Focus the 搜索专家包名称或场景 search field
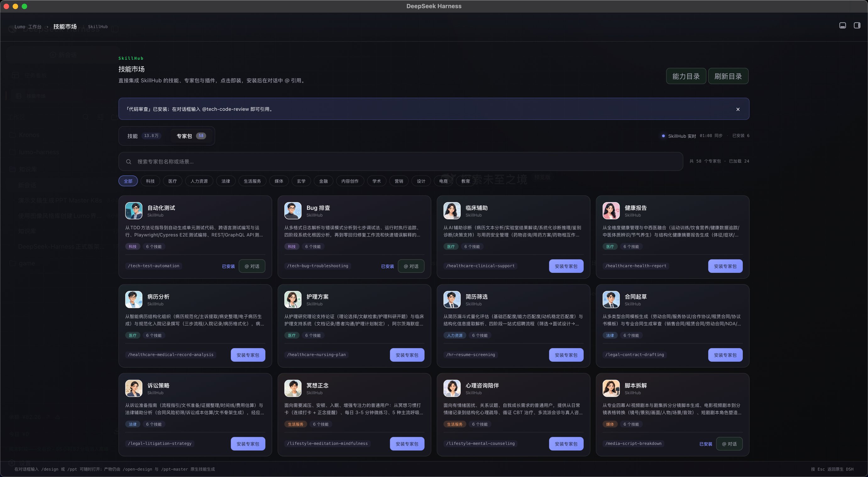This screenshot has height=477, width=868. (x=401, y=162)
